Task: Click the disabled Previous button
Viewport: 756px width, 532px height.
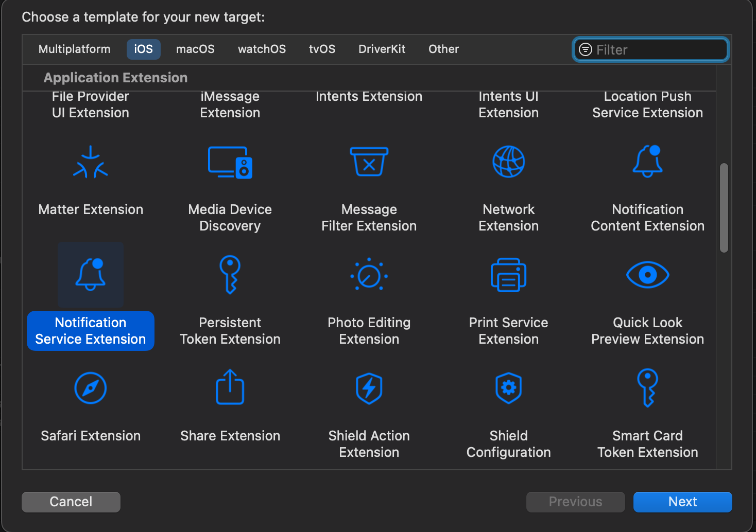Action: click(576, 502)
